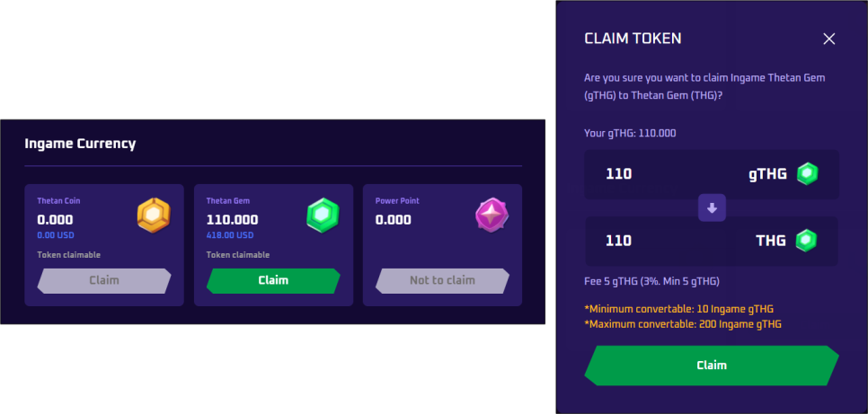Click the THG amount output field
Viewport: 868px width, 414px height.
tap(665, 241)
